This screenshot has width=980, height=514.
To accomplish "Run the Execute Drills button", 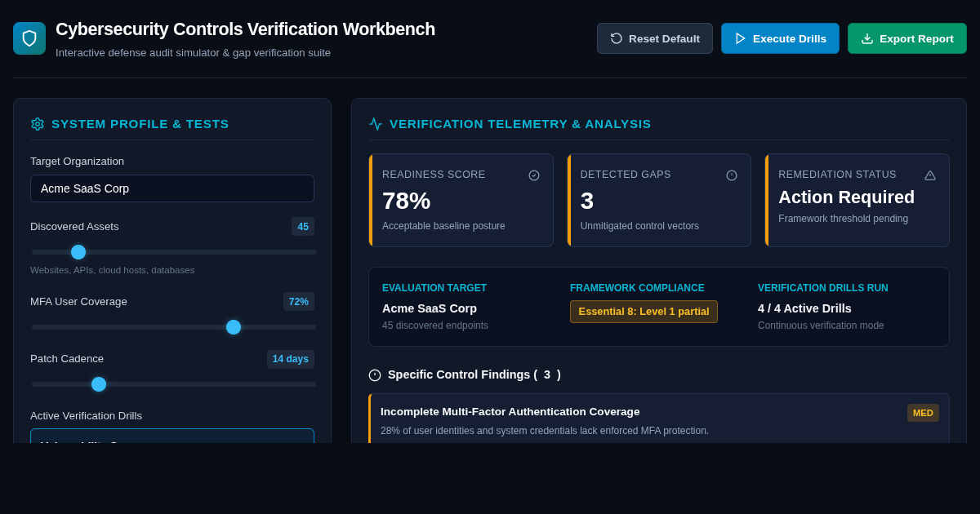I will coord(780,38).
